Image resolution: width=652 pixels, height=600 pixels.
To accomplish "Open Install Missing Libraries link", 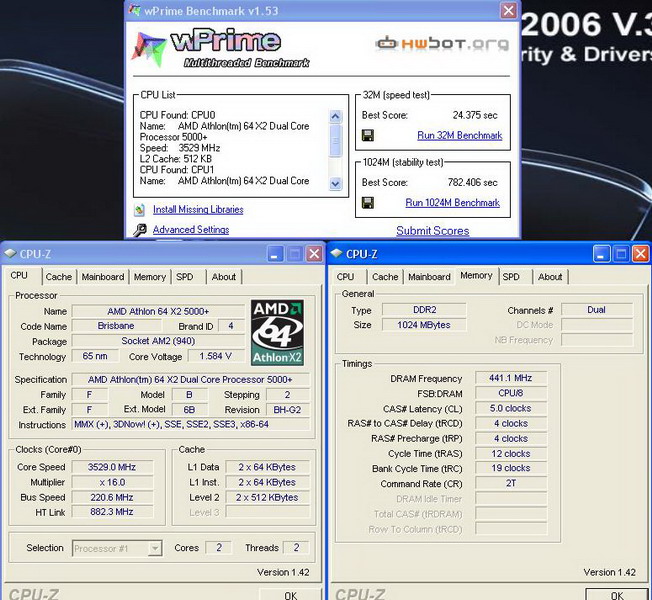I will click(198, 210).
